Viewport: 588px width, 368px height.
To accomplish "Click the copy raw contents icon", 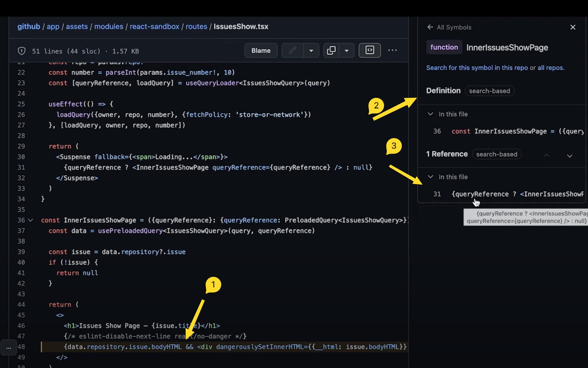I will [331, 50].
